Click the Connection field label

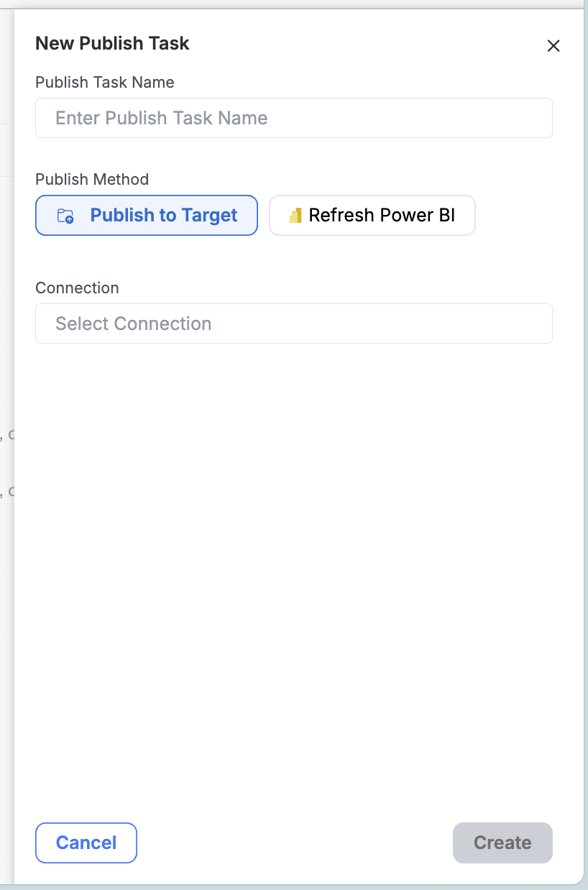[77, 288]
